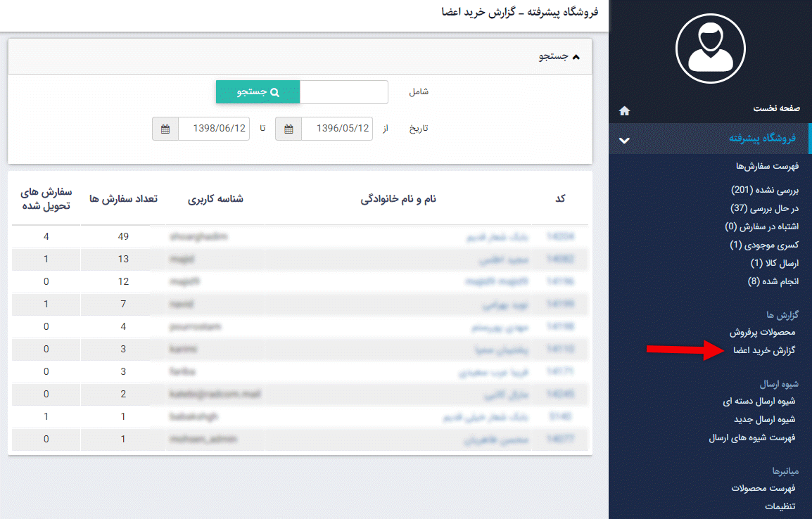Open تنظیمات settings link

click(x=781, y=506)
